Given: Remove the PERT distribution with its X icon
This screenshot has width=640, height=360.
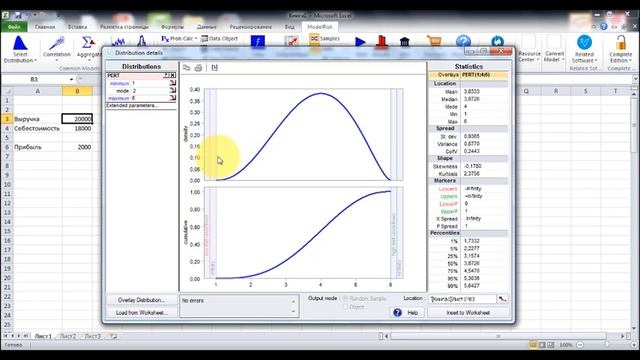Looking at the screenshot, I should [x=173, y=76].
